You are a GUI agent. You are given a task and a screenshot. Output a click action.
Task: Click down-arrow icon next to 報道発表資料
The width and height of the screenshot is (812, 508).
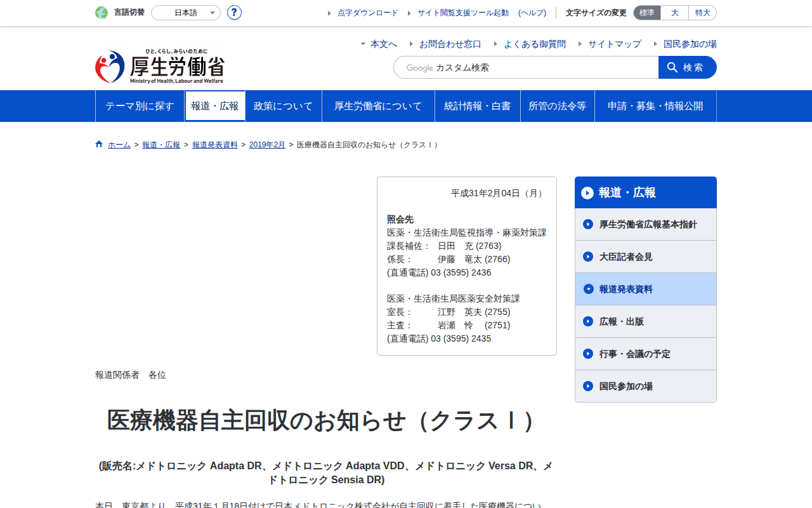coord(588,289)
